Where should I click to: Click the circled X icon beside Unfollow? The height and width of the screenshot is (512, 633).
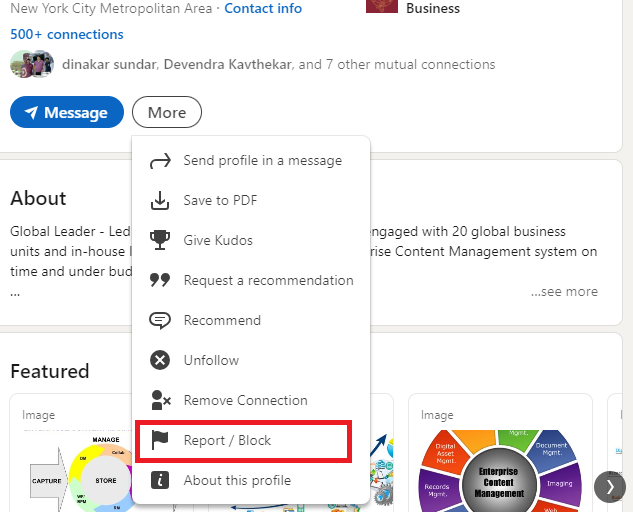pos(160,360)
